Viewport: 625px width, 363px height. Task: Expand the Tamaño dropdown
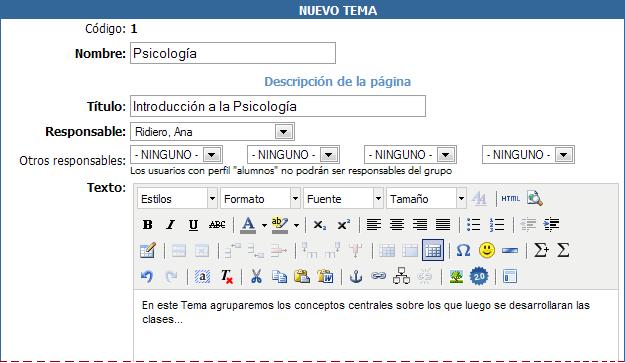click(426, 198)
